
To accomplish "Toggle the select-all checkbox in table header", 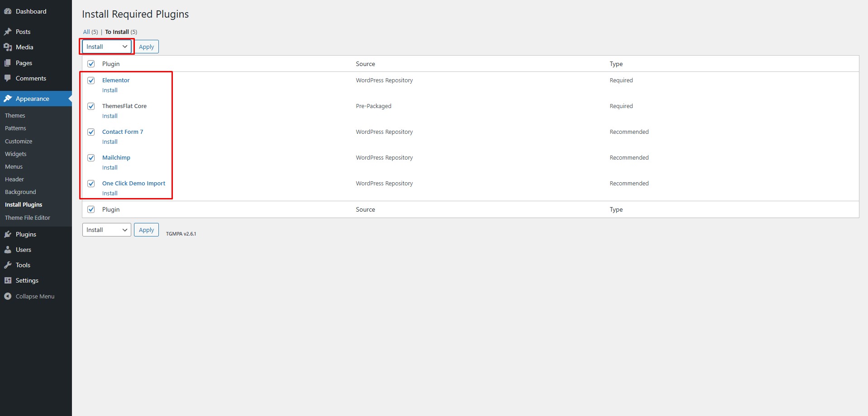I will [91, 64].
